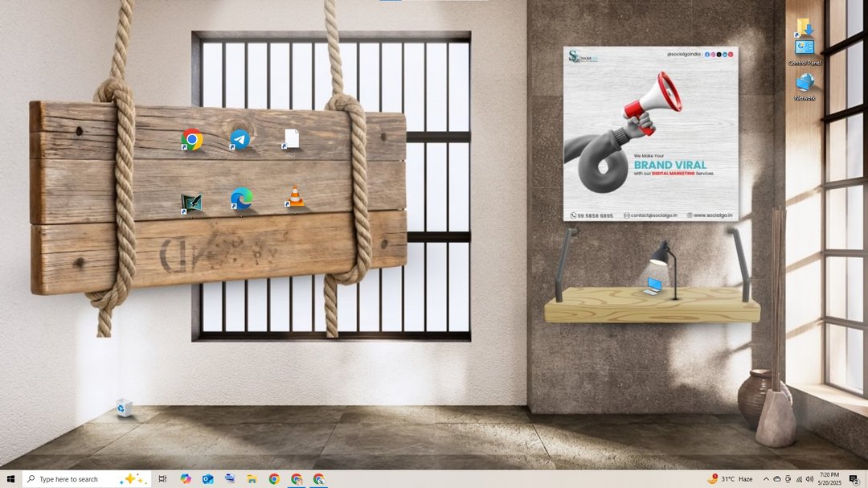Open the volume control speaker icon
The image size is (868, 488).
click(x=809, y=479)
